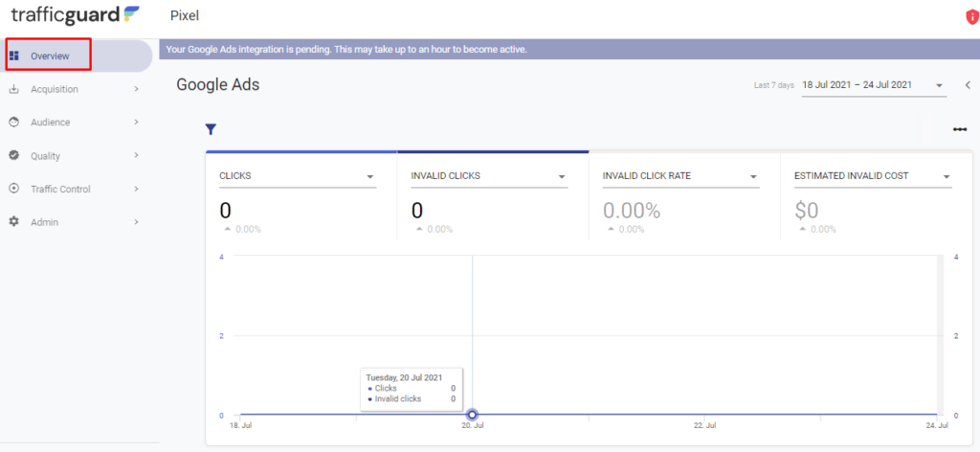The height and width of the screenshot is (452, 980).
Task: Click the TrafficGuard logo
Action: coord(75,15)
